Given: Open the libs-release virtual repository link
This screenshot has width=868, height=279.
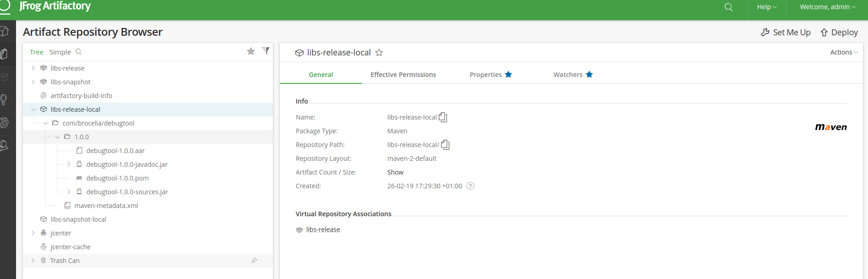Looking at the screenshot, I should tap(323, 230).
